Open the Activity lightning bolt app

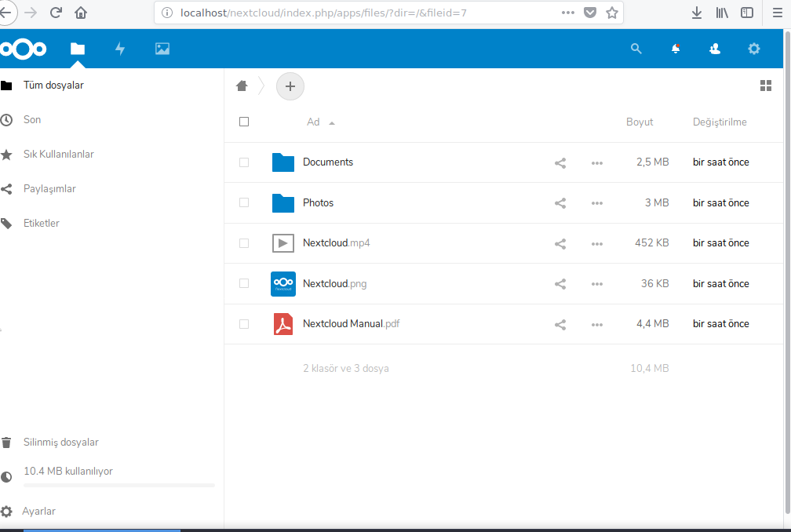pyautogui.click(x=120, y=49)
